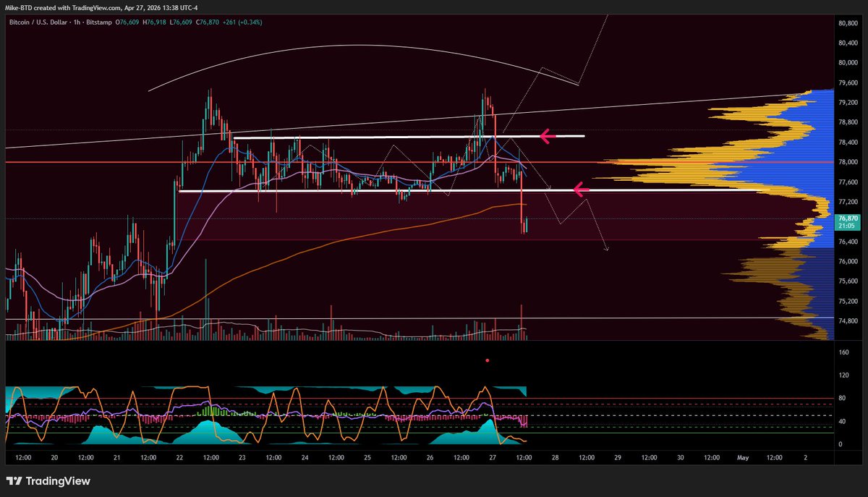
Task: Click date 26 on the time axis
Action: tap(430, 458)
